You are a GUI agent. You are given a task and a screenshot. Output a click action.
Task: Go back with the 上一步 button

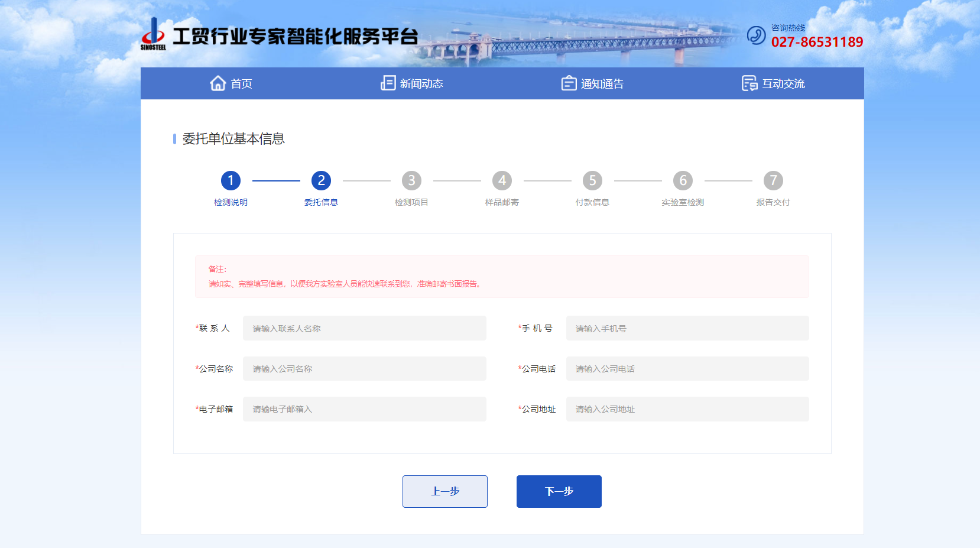[x=445, y=491]
